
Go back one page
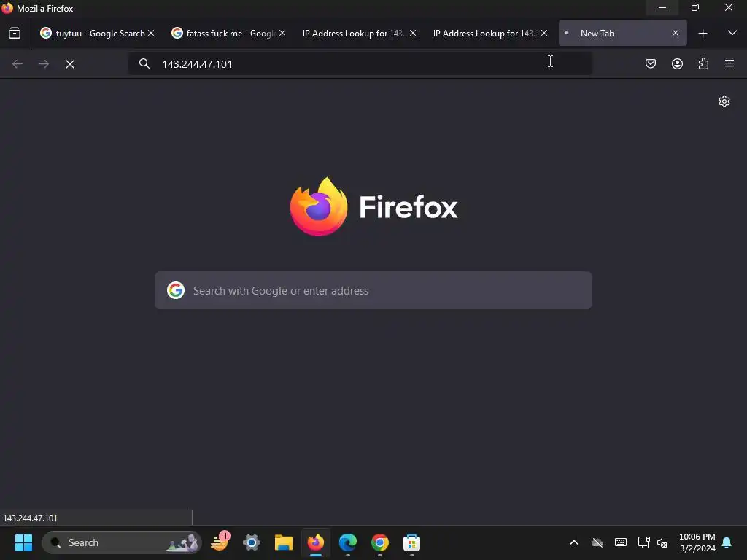click(18, 64)
